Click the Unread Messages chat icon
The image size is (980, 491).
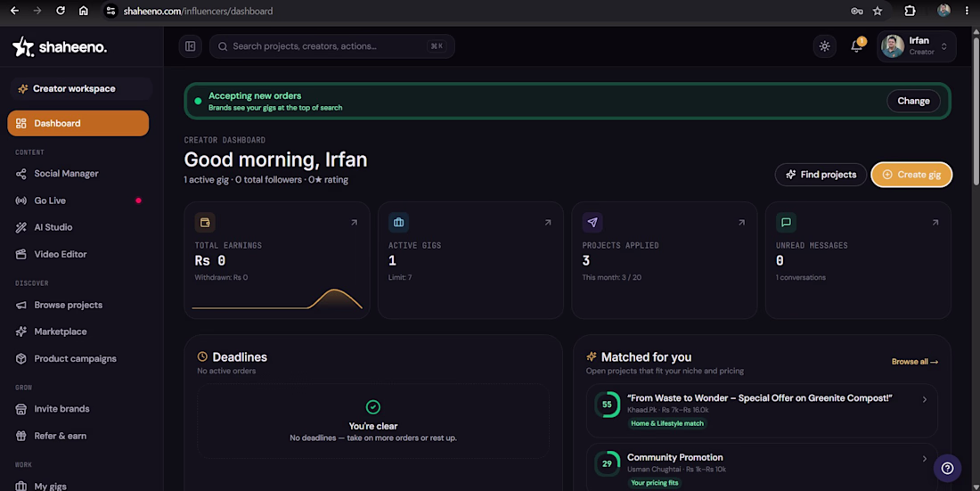(787, 222)
